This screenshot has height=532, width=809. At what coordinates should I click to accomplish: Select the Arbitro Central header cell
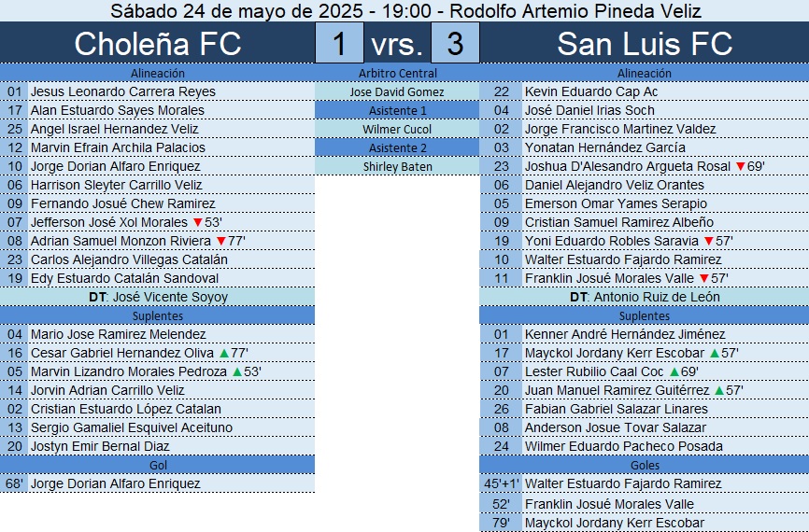tap(397, 73)
